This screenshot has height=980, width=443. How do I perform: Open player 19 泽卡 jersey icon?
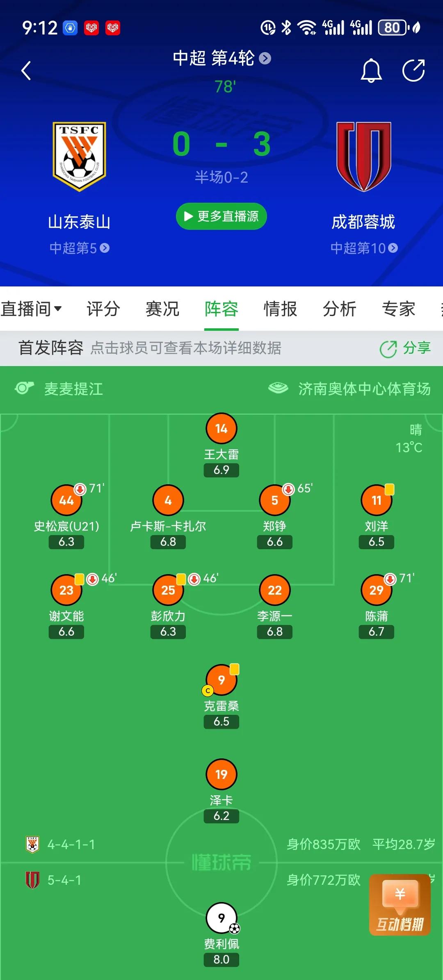[x=221, y=774]
